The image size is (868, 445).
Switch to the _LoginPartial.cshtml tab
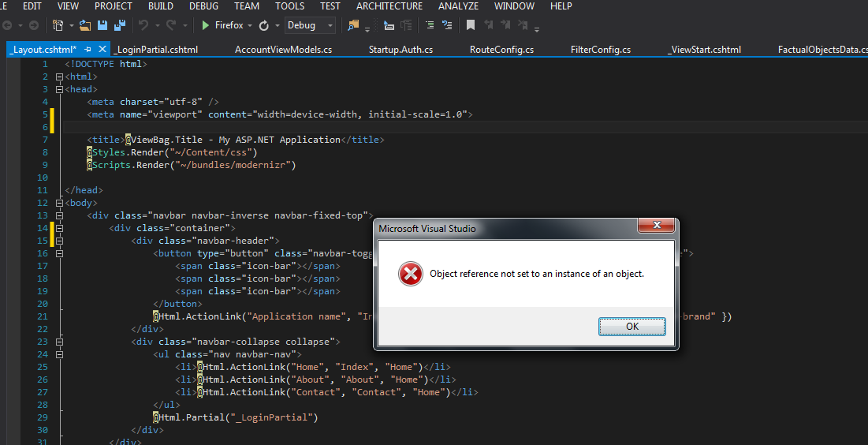(156, 50)
